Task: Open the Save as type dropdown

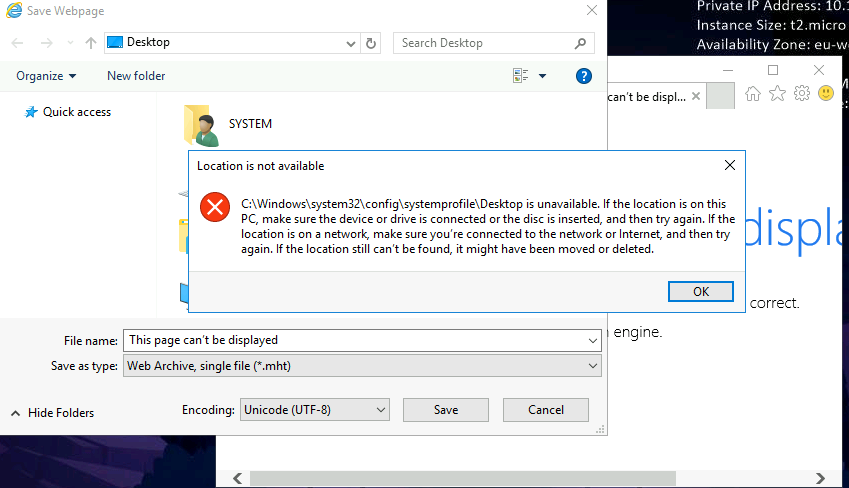Action: [593, 366]
